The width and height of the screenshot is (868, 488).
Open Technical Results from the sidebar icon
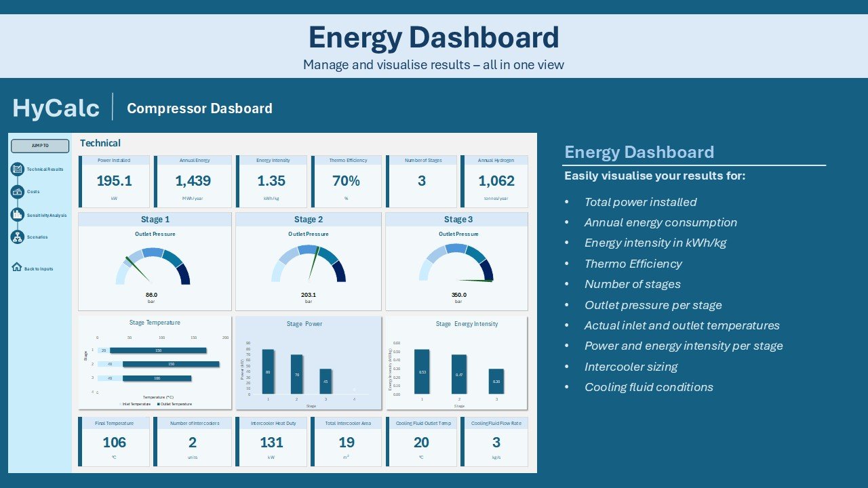[16, 169]
